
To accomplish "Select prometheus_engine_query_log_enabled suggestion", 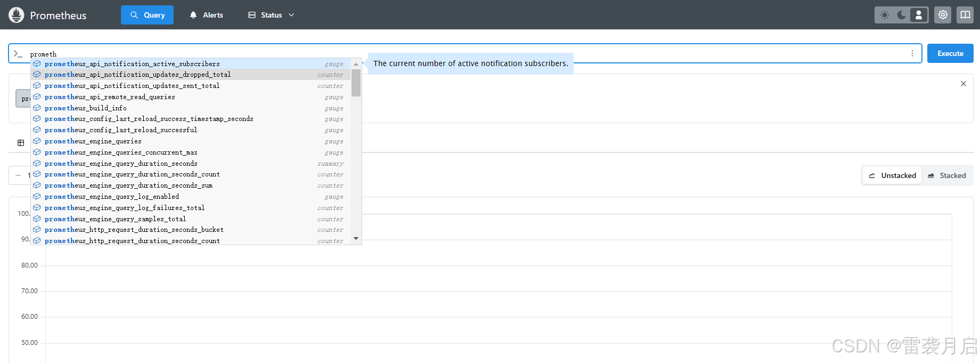I will pyautogui.click(x=191, y=197).
